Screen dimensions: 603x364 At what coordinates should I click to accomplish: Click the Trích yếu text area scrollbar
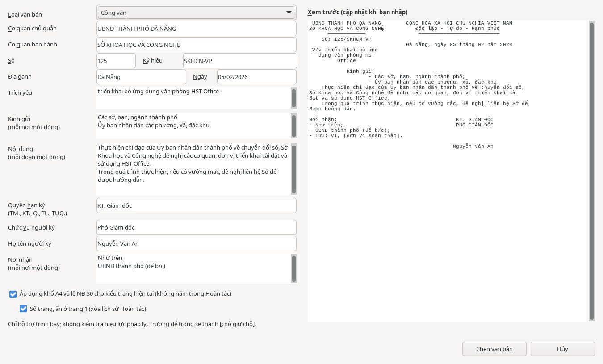click(294, 98)
